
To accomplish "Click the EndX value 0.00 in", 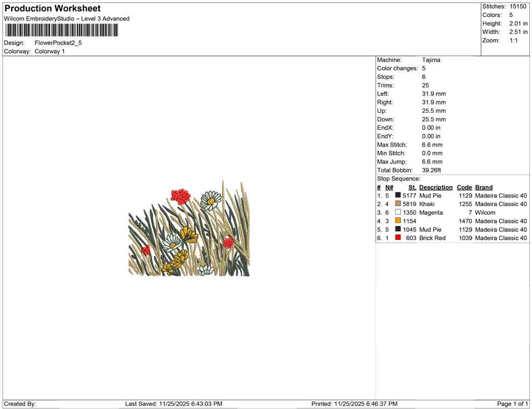I will tap(431, 128).
